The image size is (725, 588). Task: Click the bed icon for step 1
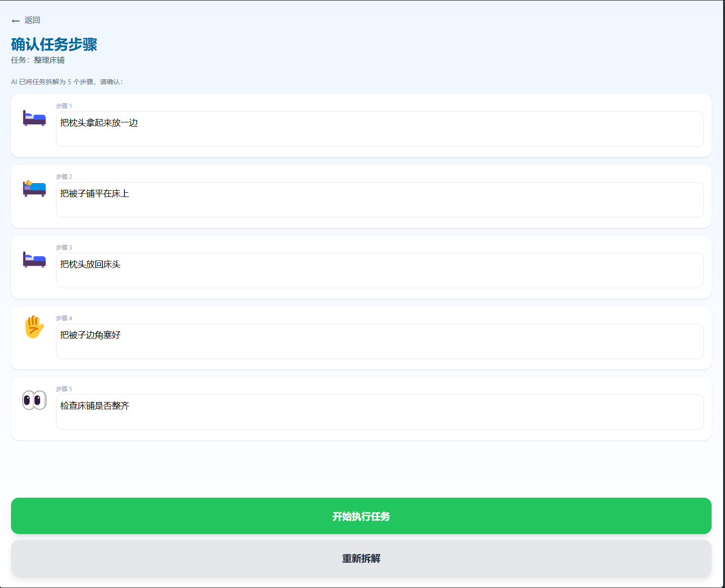(x=34, y=118)
